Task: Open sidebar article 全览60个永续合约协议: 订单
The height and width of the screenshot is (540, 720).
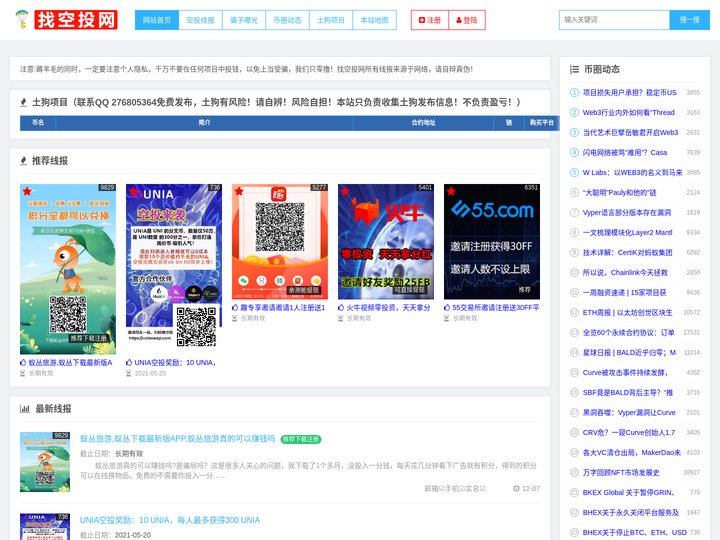Action: point(629,332)
